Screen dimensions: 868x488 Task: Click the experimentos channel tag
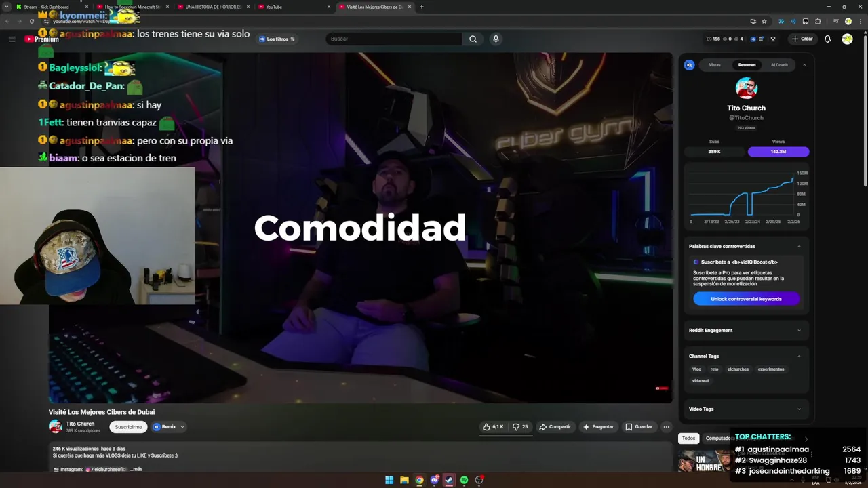(771, 369)
